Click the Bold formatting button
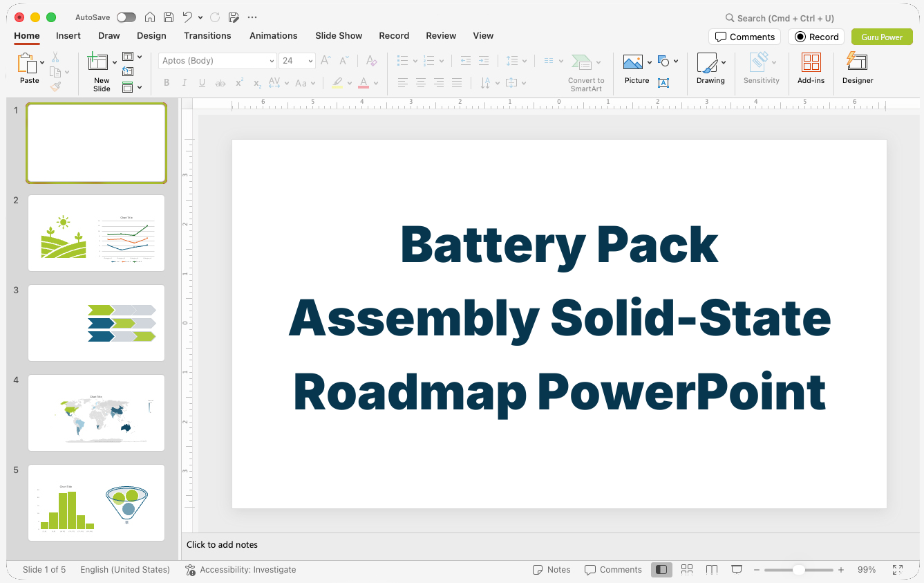Screen dimensions: 924x583 click(167, 83)
